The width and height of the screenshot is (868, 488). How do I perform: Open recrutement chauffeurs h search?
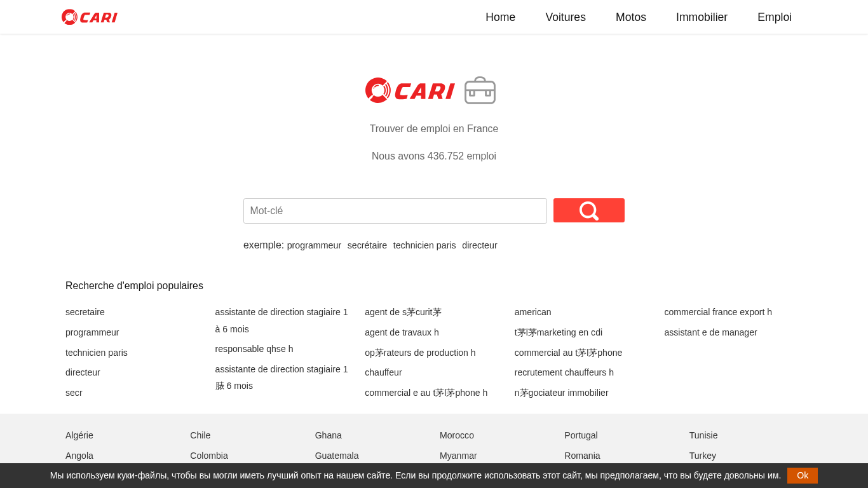564,372
